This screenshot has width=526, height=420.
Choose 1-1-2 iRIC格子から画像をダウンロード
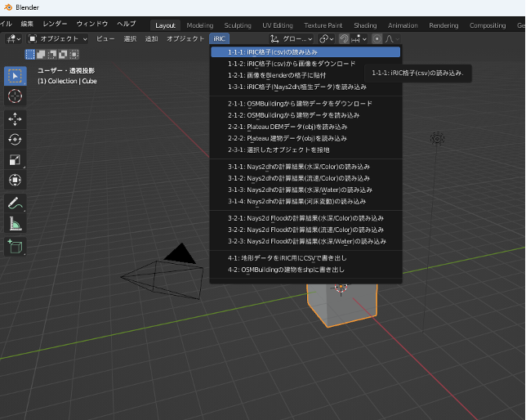pyautogui.click(x=305, y=64)
